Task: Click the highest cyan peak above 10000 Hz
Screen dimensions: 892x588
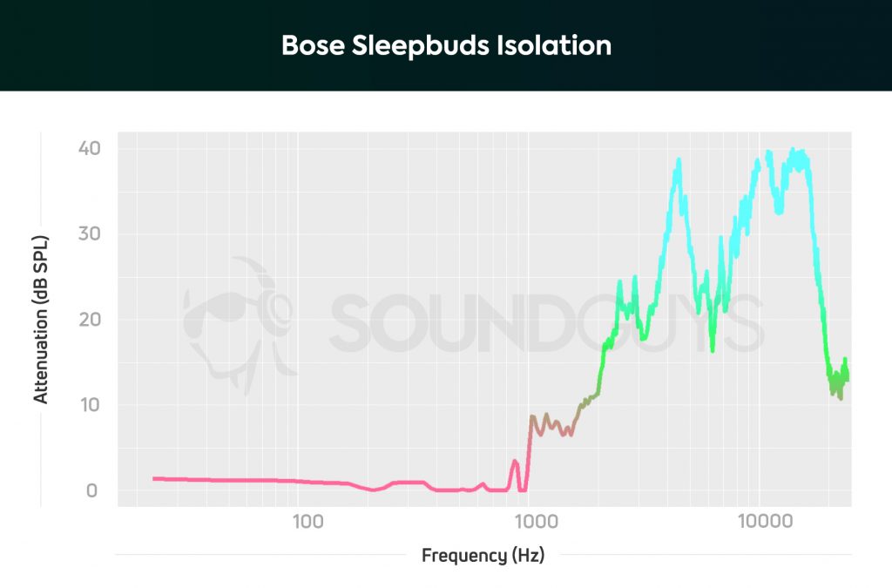Action: [793, 152]
